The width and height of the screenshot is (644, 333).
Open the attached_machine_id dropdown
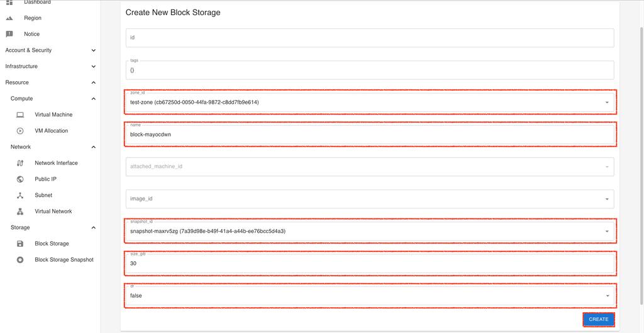370,166
